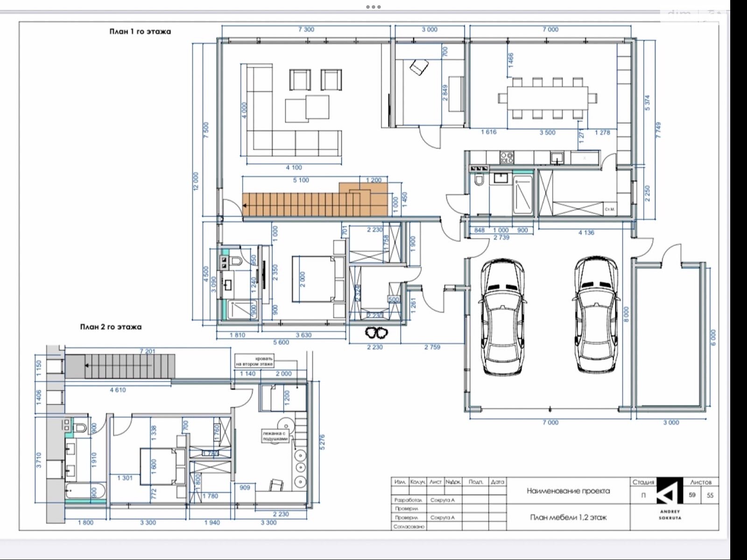The width and height of the screenshot is (747, 560).
Task: Click total sheets '55' in title block
Action: (x=710, y=496)
